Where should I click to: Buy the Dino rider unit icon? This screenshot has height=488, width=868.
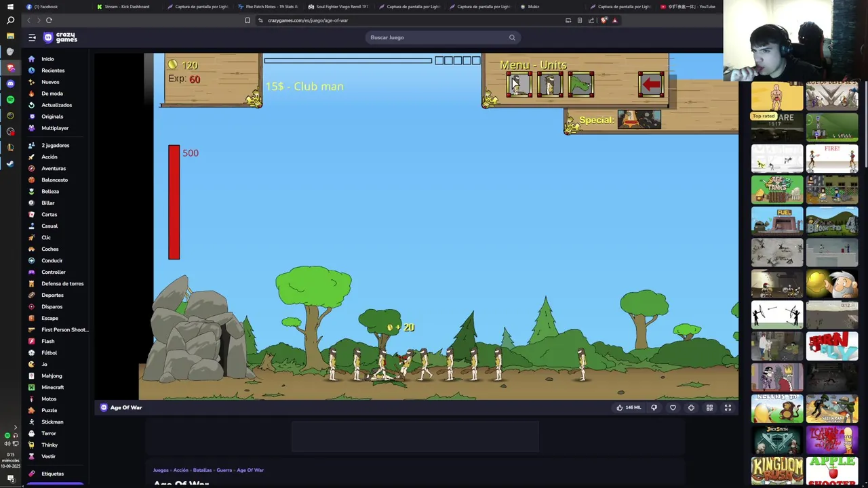(581, 85)
